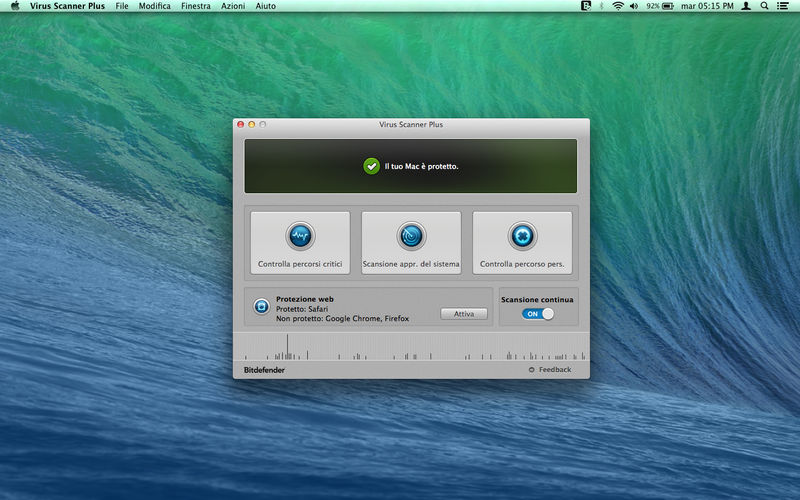
Task: Open Bitdefender menu bar status icon
Action: (x=586, y=6)
